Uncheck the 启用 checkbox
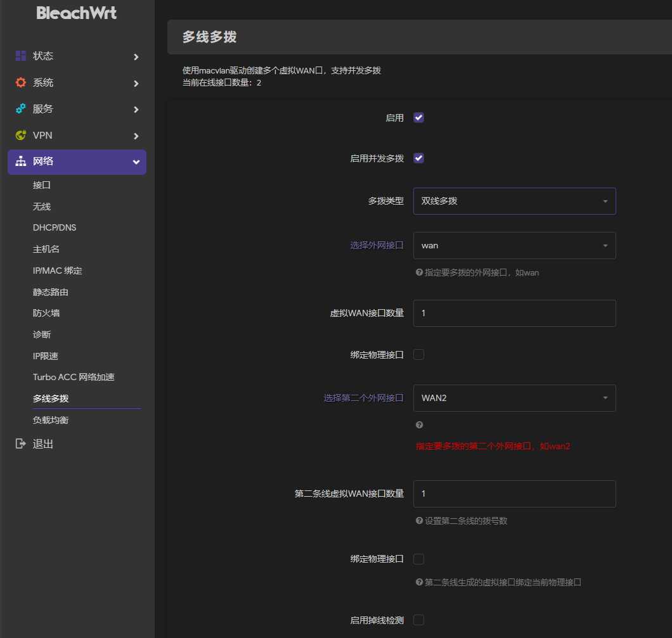 tap(418, 117)
